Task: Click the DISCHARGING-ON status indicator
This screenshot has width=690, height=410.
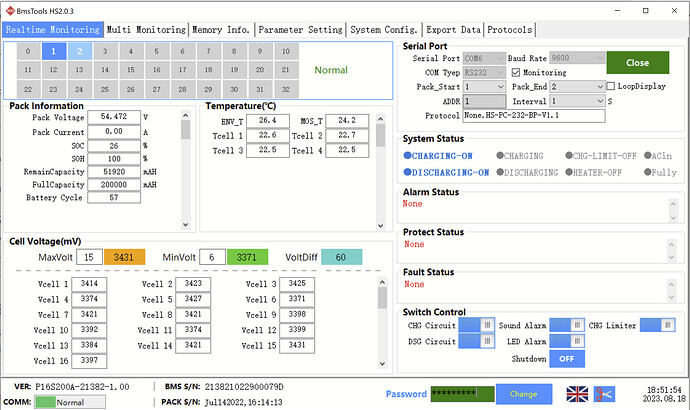Action: (446, 172)
